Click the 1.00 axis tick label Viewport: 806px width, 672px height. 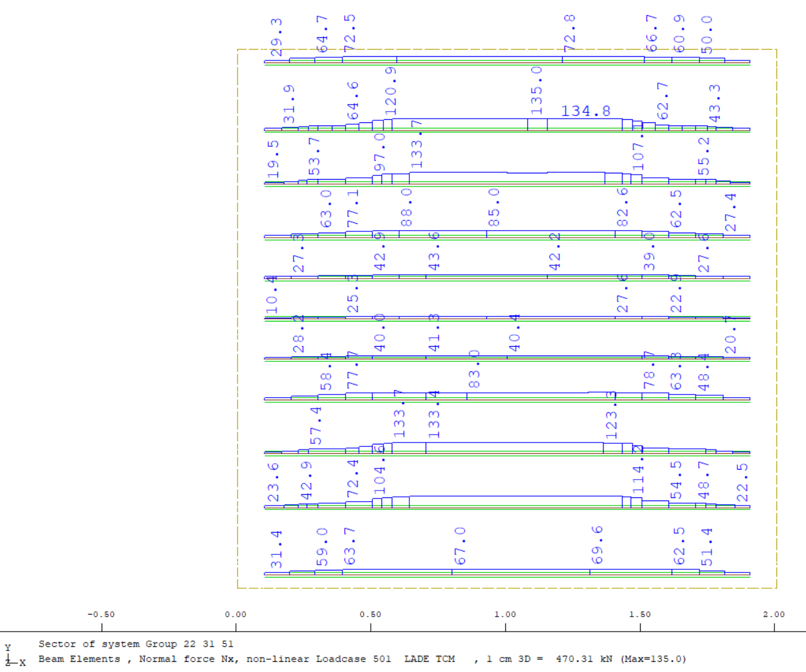point(505,614)
